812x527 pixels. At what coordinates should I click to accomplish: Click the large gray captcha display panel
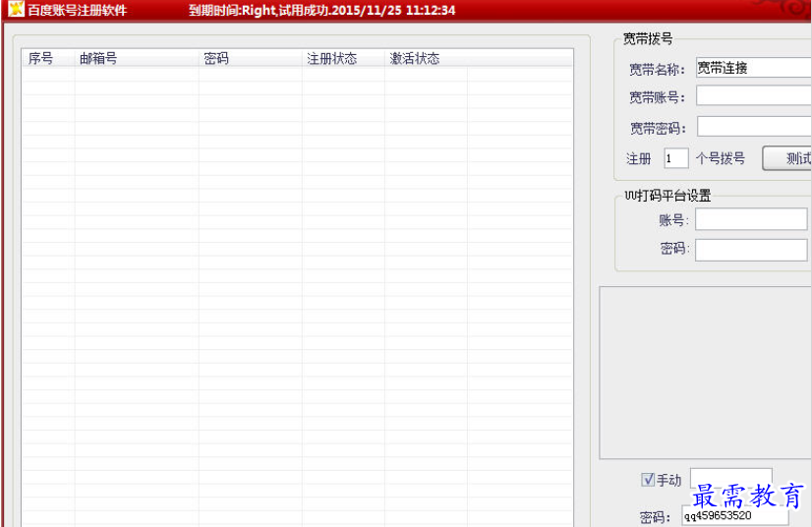pyautogui.click(x=705, y=372)
